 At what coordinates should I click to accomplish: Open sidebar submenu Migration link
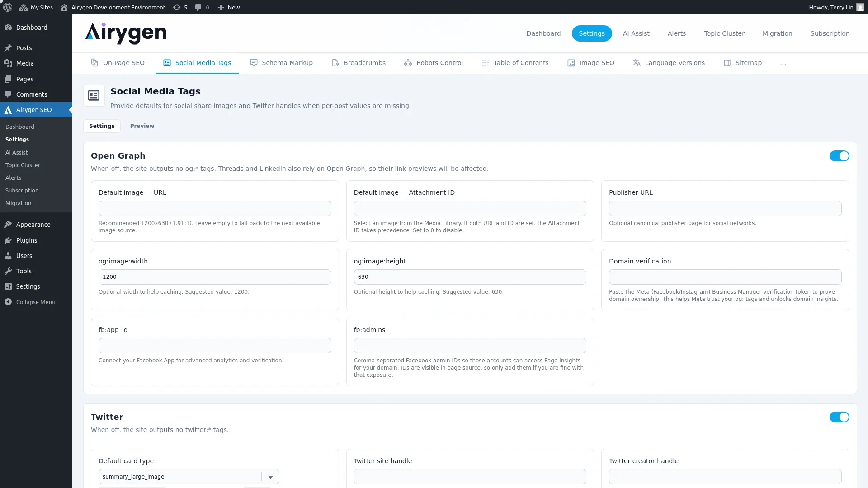(x=19, y=203)
